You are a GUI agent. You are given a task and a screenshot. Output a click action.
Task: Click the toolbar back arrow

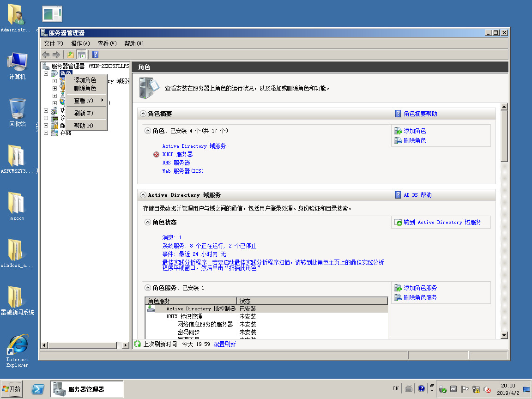[x=46, y=54]
